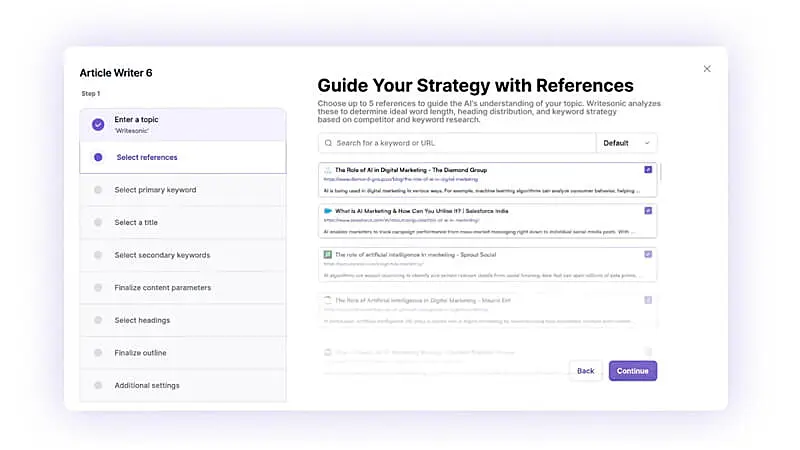Select the Additional settings step

147,386
